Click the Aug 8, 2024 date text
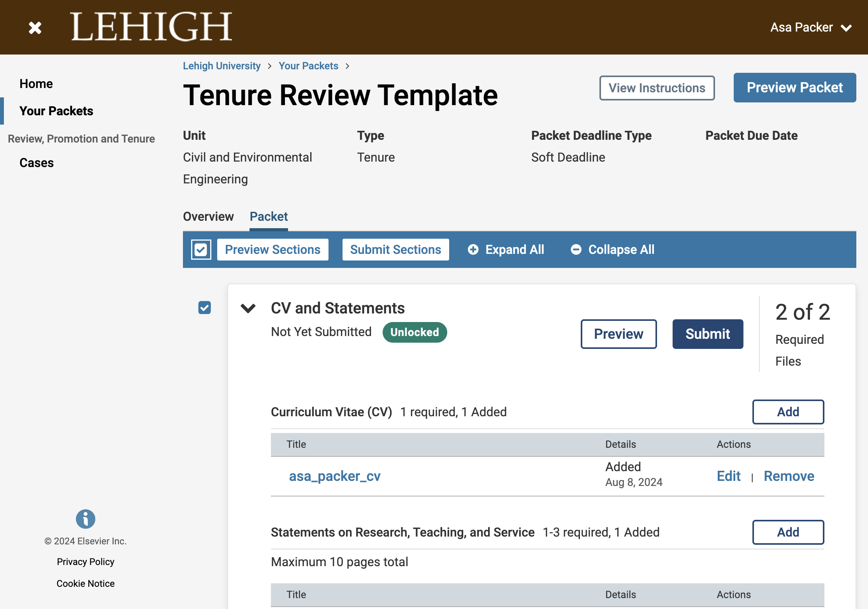868x609 pixels. click(x=634, y=482)
